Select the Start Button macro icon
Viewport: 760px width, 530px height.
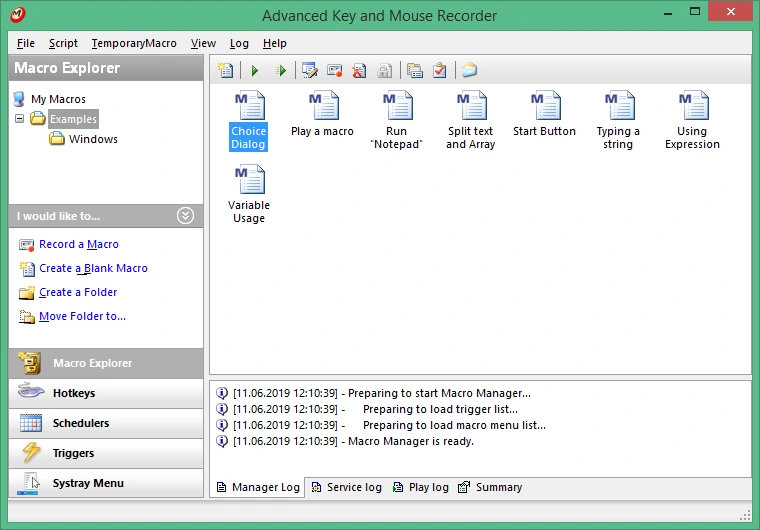(x=545, y=105)
